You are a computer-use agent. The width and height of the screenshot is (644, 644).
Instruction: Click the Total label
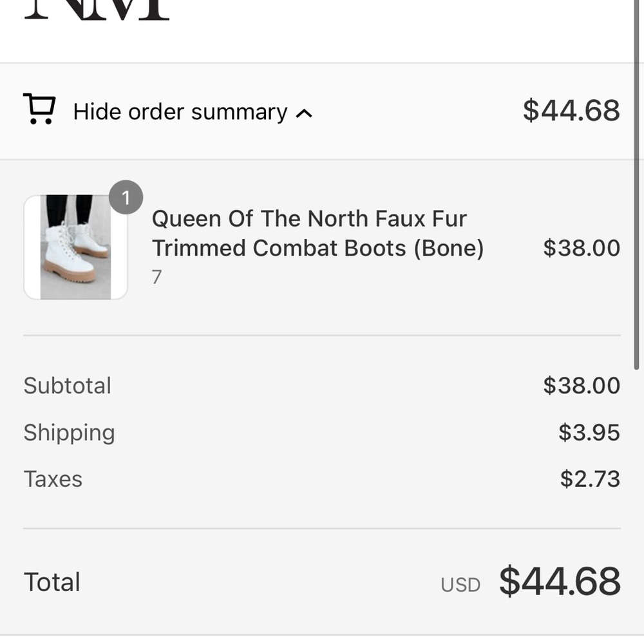coord(52,582)
